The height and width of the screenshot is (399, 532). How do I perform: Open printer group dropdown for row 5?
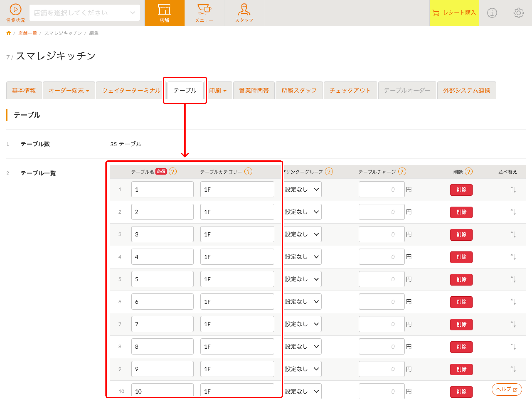pyautogui.click(x=302, y=279)
